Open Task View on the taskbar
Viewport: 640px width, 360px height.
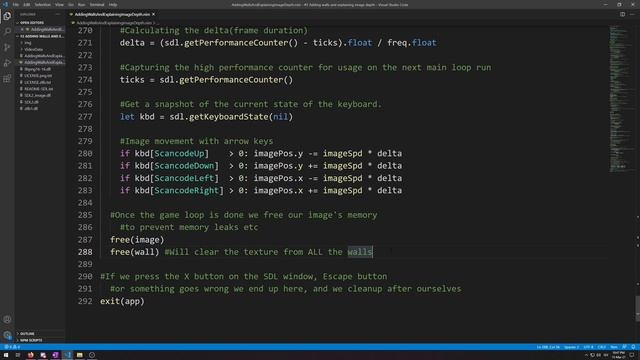tap(18, 355)
